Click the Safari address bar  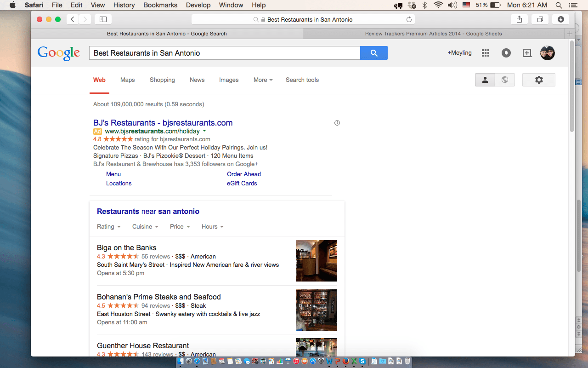coord(303,19)
